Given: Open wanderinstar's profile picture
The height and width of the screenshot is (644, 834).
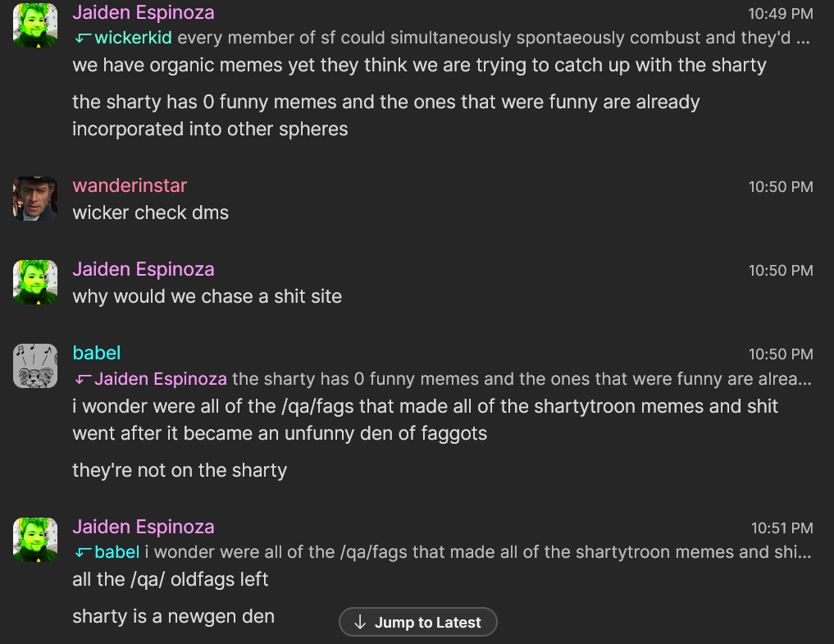Looking at the screenshot, I should click(x=34, y=198).
